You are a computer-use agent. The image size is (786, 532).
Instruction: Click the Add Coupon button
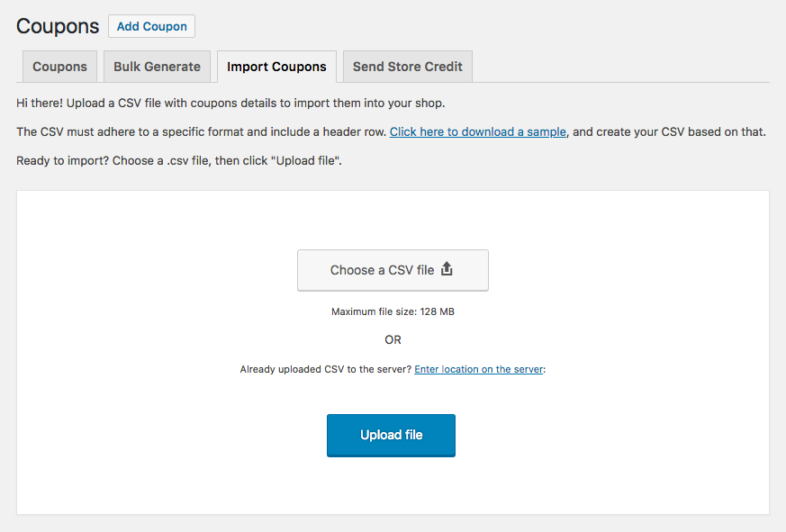click(x=151, y=26)
